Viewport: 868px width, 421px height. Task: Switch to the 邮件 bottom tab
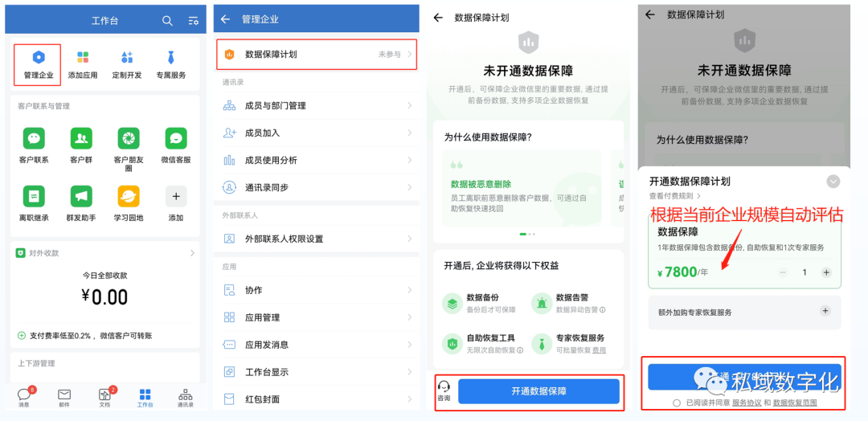pyautogui.click(x=64, y=396)
